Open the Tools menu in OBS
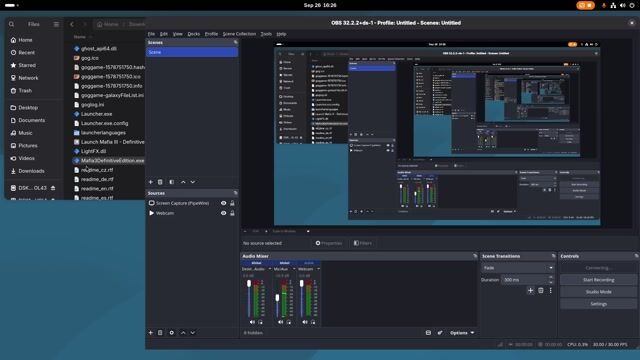640x360 pixels. pos(266,34)
